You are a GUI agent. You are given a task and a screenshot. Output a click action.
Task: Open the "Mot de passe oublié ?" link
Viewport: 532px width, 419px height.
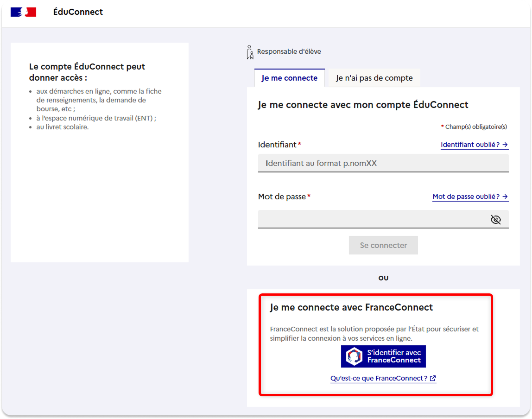click(x=470, y=197)
